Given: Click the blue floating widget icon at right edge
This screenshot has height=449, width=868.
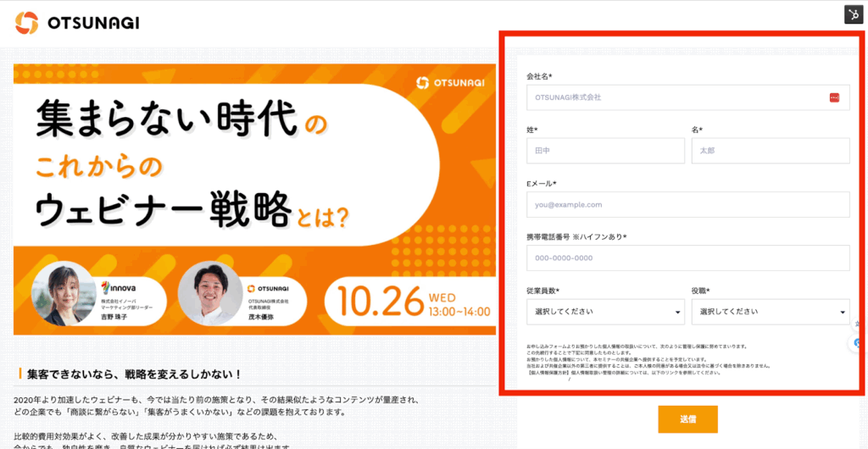Looking at the screenshot, I should point(859,342).
